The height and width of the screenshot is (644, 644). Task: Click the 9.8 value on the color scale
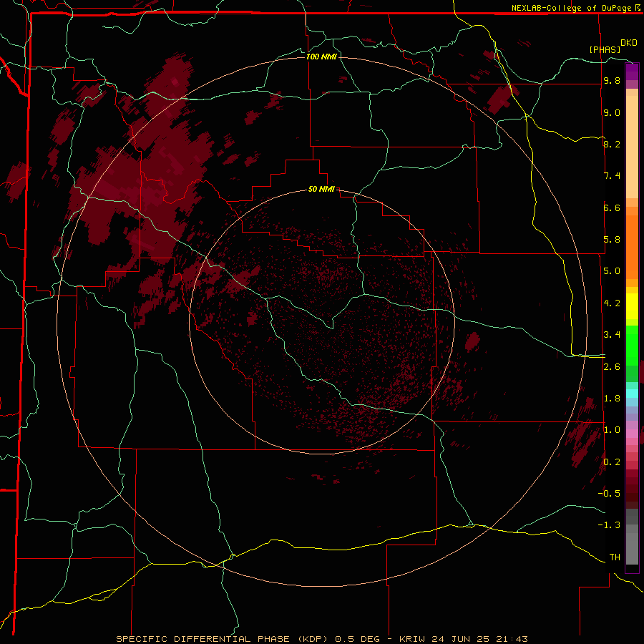612,81
